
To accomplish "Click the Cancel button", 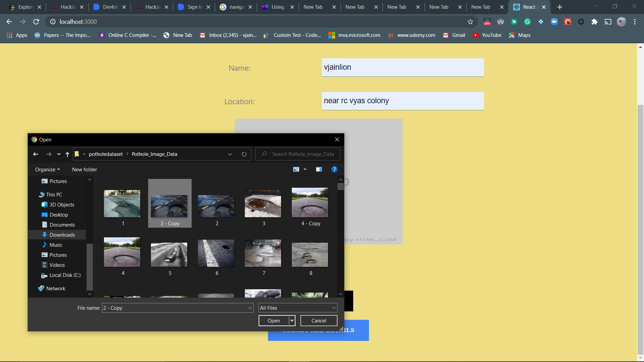I will coord(319,321).
